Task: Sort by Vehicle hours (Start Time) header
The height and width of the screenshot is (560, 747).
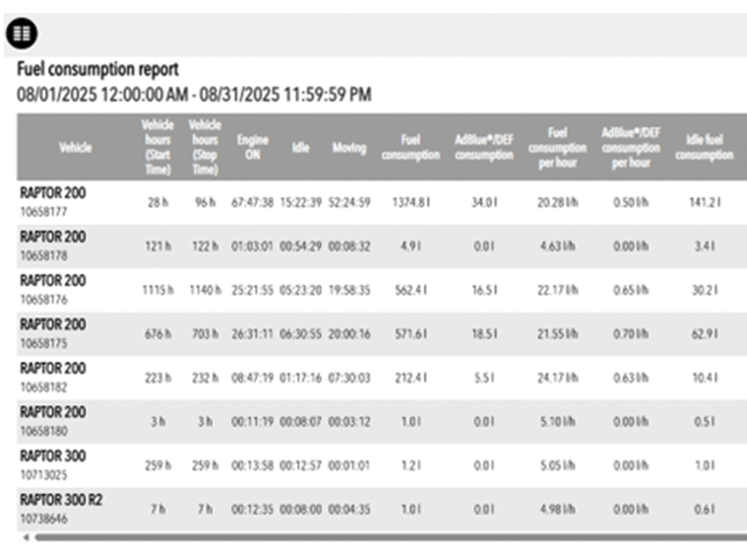Action: (158, 147)
